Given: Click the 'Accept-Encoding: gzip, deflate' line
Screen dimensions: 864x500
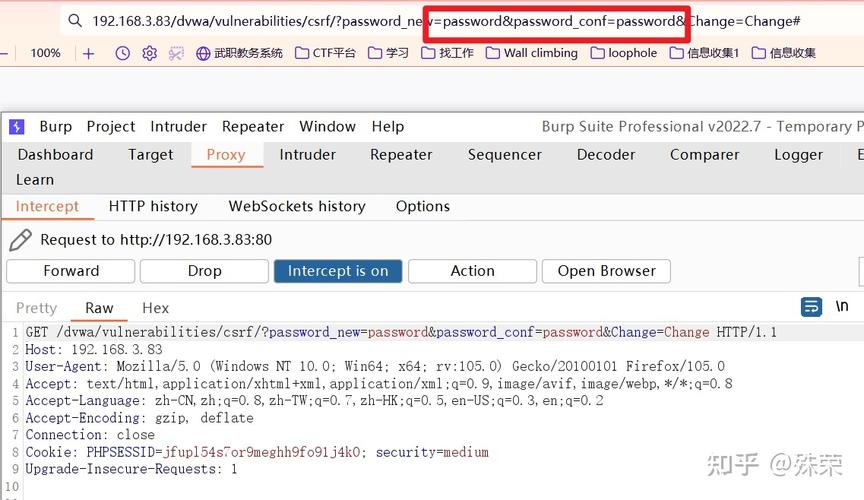Looking at the screenshot, I should tap(139, 418).
